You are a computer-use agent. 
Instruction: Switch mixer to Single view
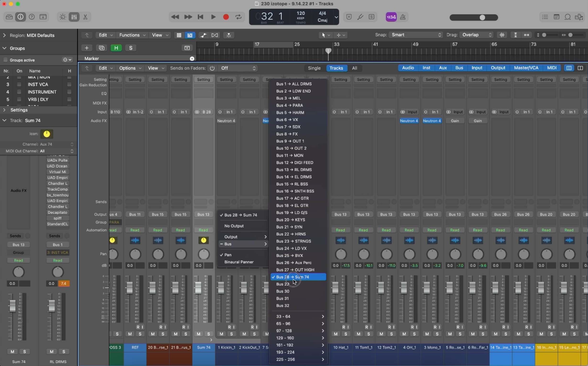pos(314,68)
